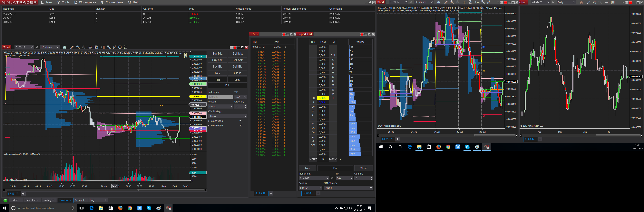Sort positions by PnL column header
This screenshot has height=212, width=644.
pyautogui.click(x=211, y=9)
